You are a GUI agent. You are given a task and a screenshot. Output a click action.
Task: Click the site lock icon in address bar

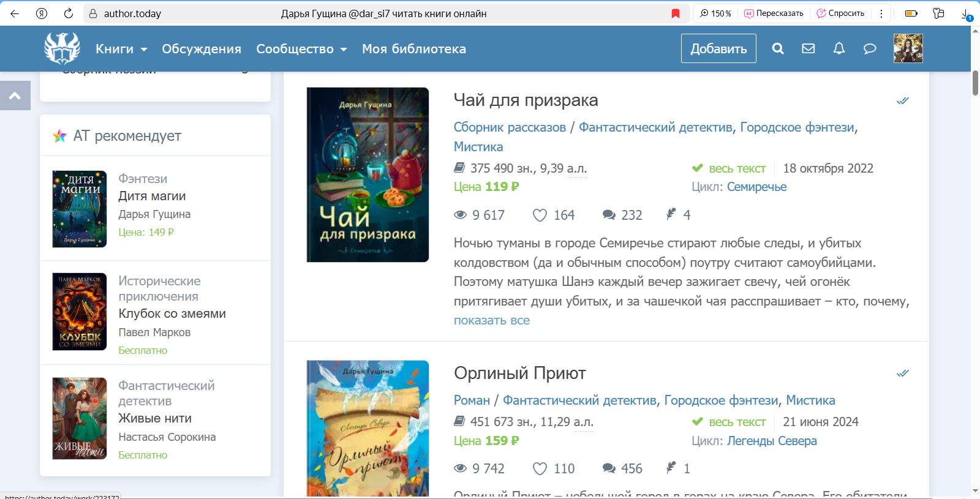tap(93, 13)
